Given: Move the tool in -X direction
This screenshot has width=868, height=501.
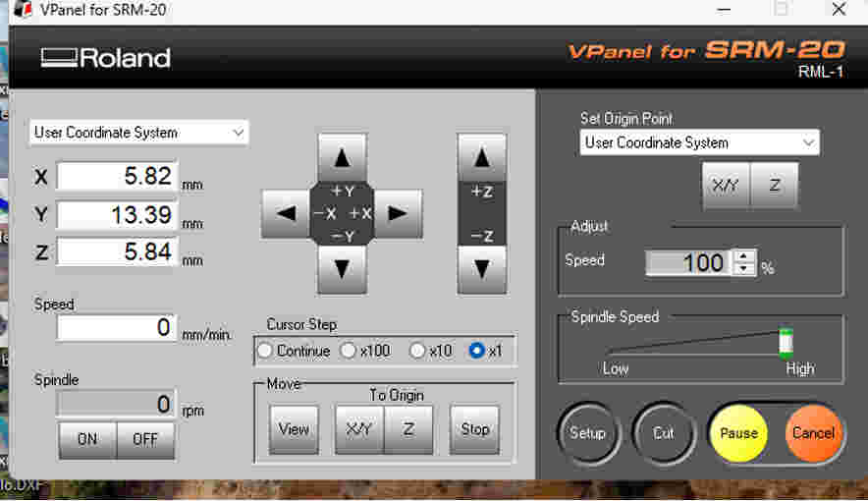Looking at the screenshot, I should [x=286, y=213].
